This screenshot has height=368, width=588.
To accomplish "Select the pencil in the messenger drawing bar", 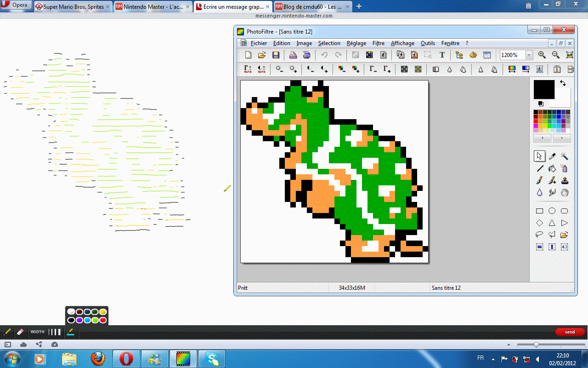I will click(8, 332).
